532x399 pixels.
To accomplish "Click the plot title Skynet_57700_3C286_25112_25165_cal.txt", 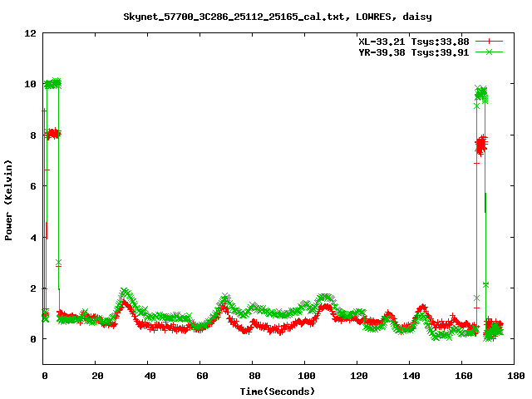I will [236, 17].
